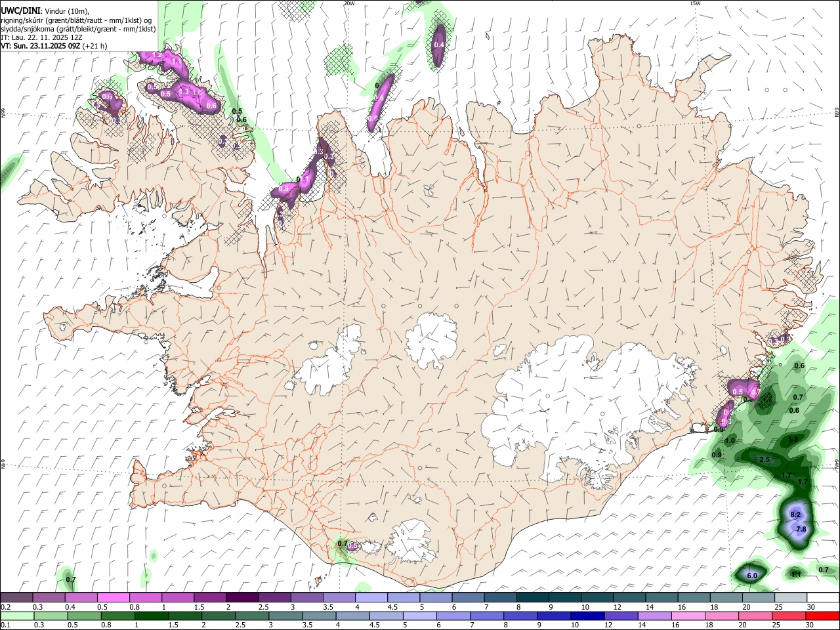840x630 pixels.
Task: Click the 15W longitude label
Action: [695, 3]
